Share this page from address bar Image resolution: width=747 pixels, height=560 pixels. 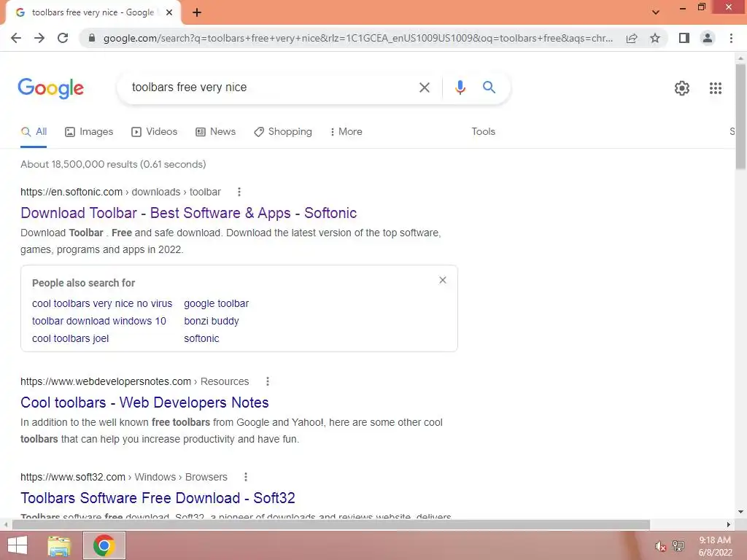pos(632,38)
